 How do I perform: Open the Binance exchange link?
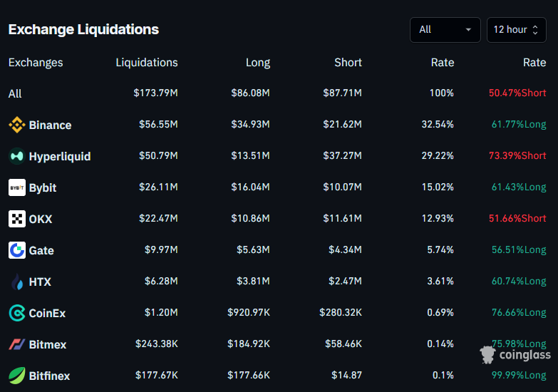pos(50,125)
